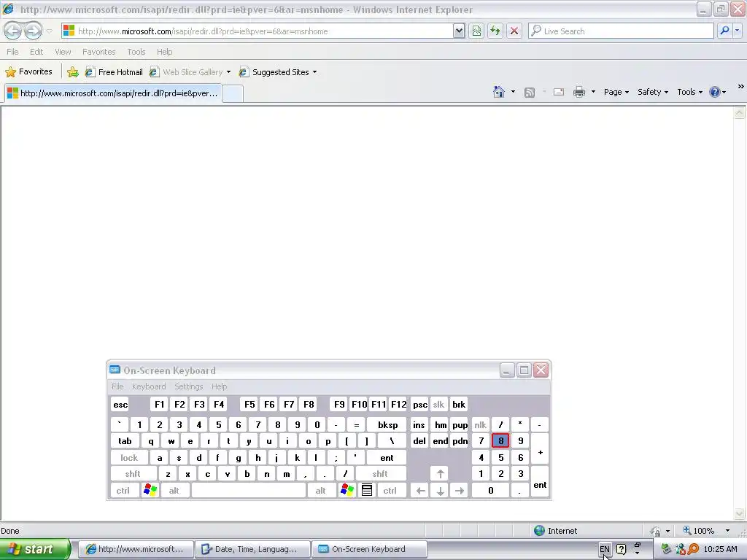Open the Tools command bar menu
This screenshot has height=560, width=747.
(x=690, y=92)
